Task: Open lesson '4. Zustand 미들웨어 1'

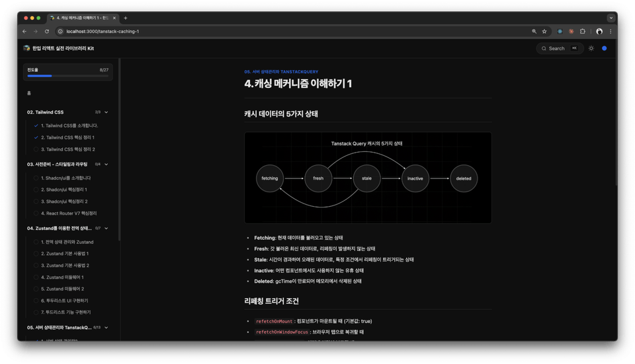Action: (x=62, y=277)
